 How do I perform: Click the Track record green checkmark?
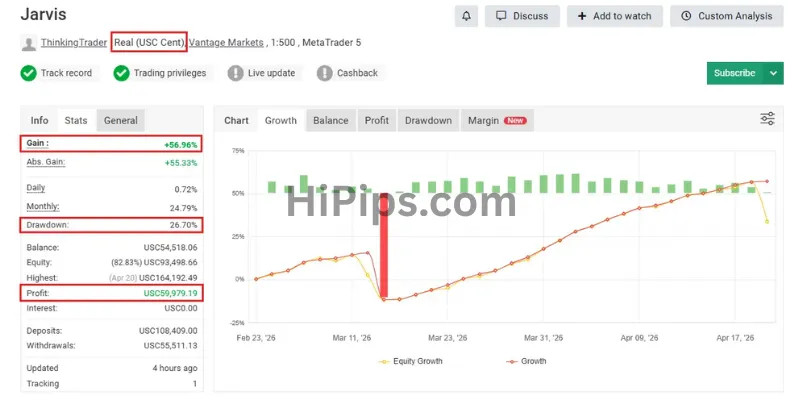click(x=29, y=73)
